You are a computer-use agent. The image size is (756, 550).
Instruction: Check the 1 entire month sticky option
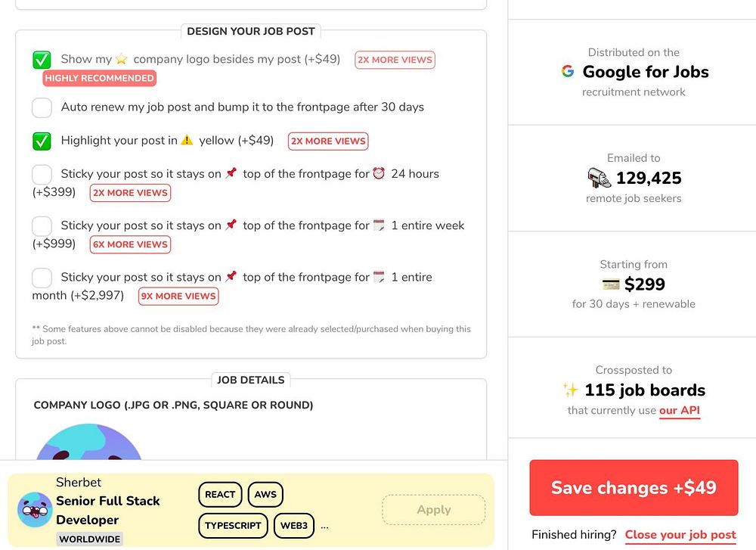(x=42, y=277)
